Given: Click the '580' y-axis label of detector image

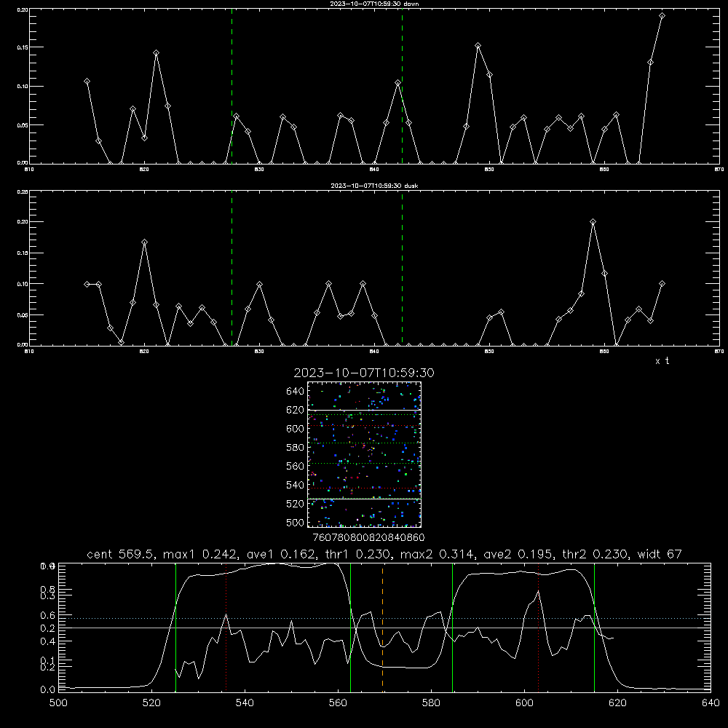Looking at the screenshot, I should (296, 448).
